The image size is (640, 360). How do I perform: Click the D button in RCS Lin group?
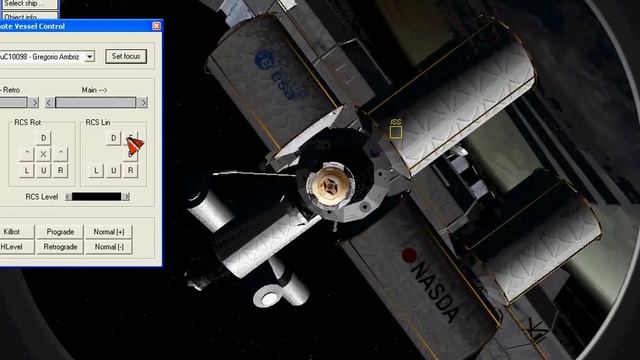coord(113,138)
